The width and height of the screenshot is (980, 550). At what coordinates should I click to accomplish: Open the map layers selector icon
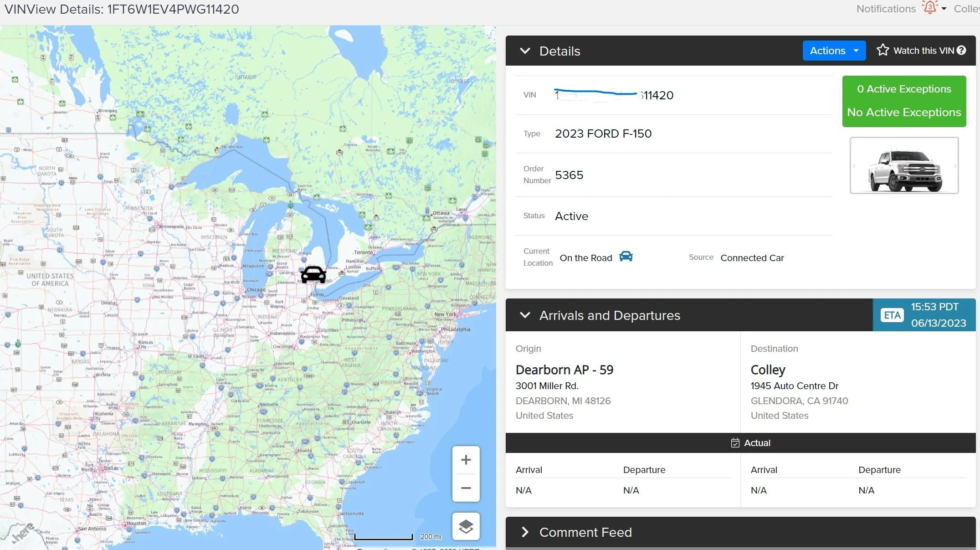coord(466,526)
